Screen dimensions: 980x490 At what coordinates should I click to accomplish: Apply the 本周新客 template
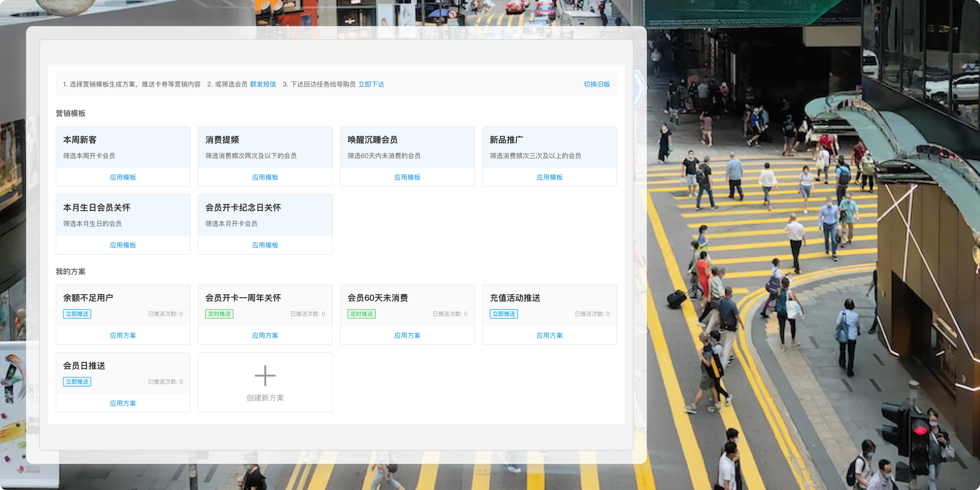point(123,177)
